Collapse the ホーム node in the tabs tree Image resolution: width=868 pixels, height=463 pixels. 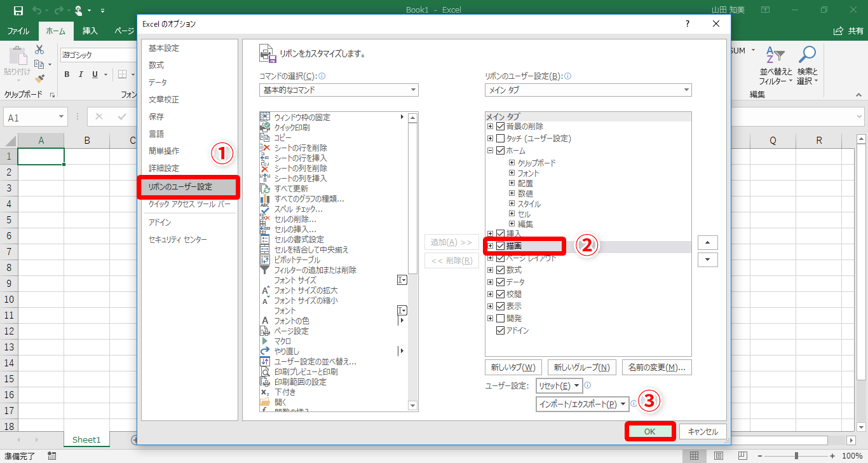tap(490, 151)
